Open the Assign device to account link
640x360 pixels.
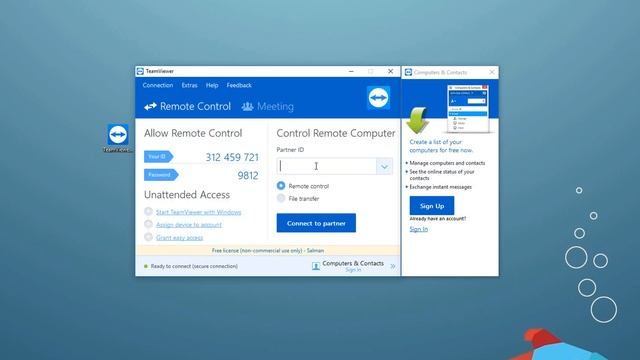point(189,225)
